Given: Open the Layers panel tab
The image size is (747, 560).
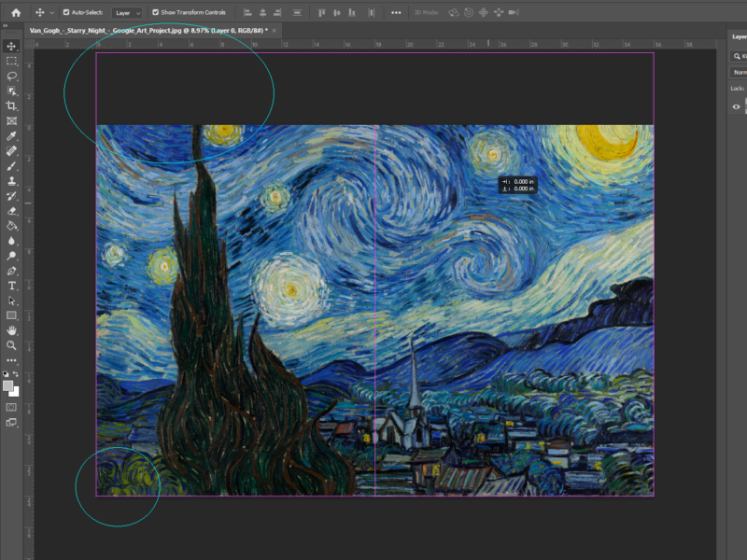Looking at the screenshot, I should [x=738, y=37].
